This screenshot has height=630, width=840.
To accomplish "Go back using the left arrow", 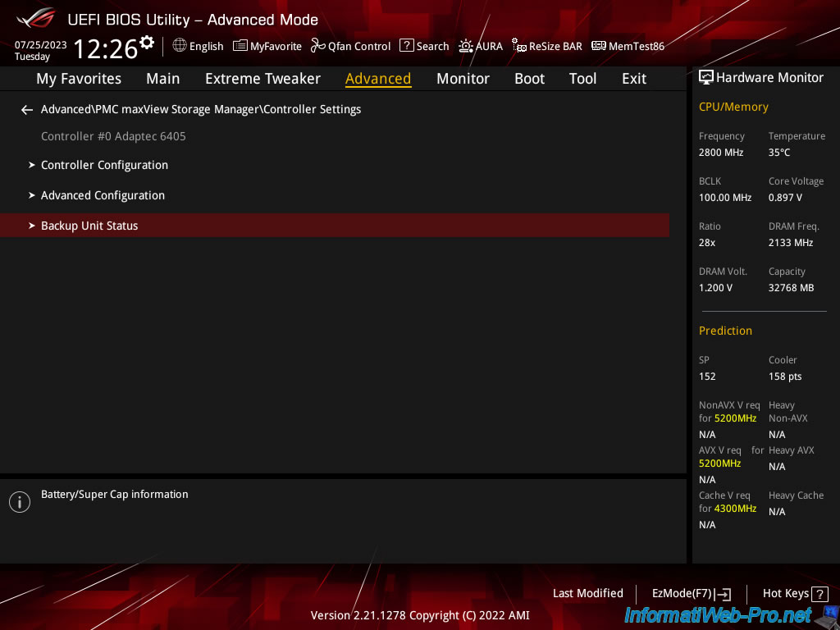I will [27, 110].
